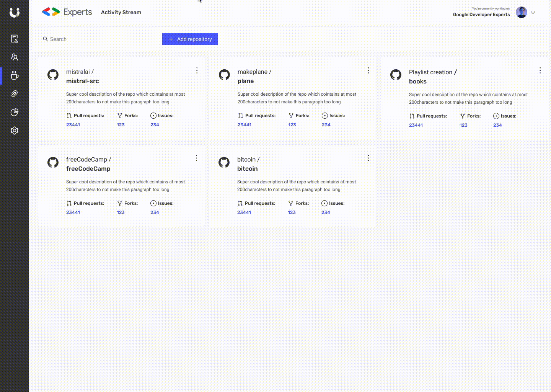Screen dimensions: 551x392
Task: Click the Google Developers Experts logo
Action: (x=67, y=12)
